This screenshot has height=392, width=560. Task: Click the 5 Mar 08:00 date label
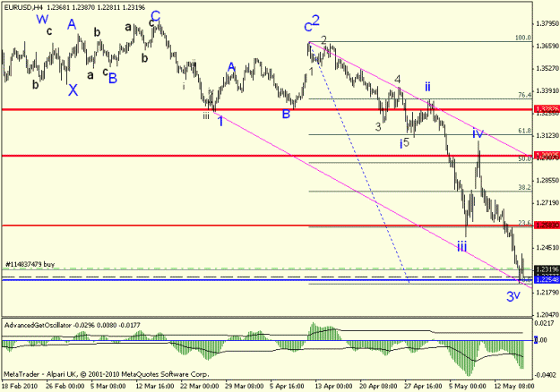(x=108, y=387)
